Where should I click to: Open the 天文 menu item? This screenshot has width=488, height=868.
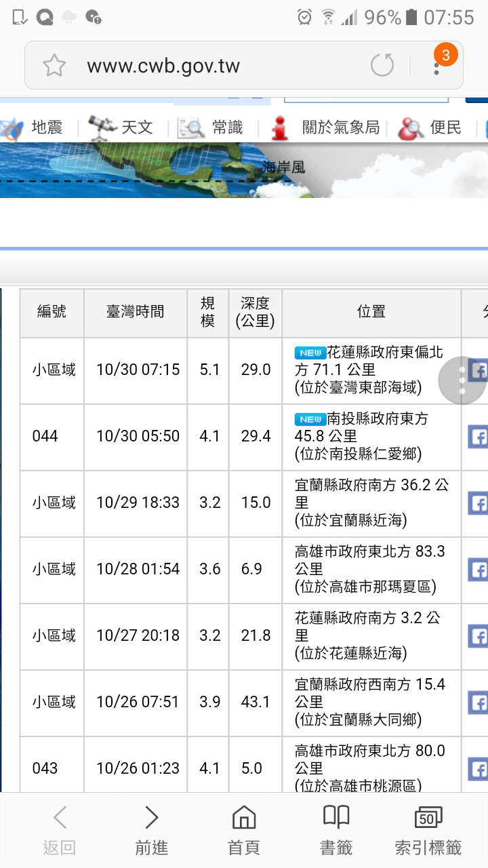click(137, 127)
